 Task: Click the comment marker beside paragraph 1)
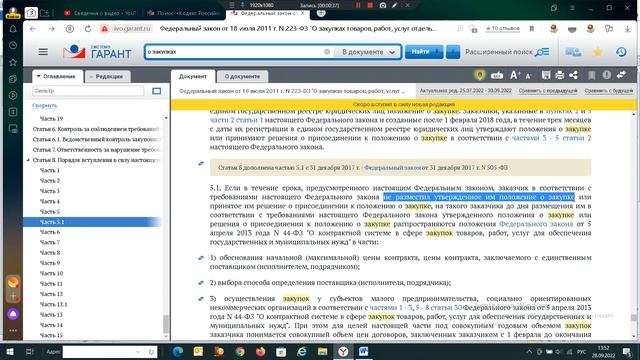click(x=201, y=258)
